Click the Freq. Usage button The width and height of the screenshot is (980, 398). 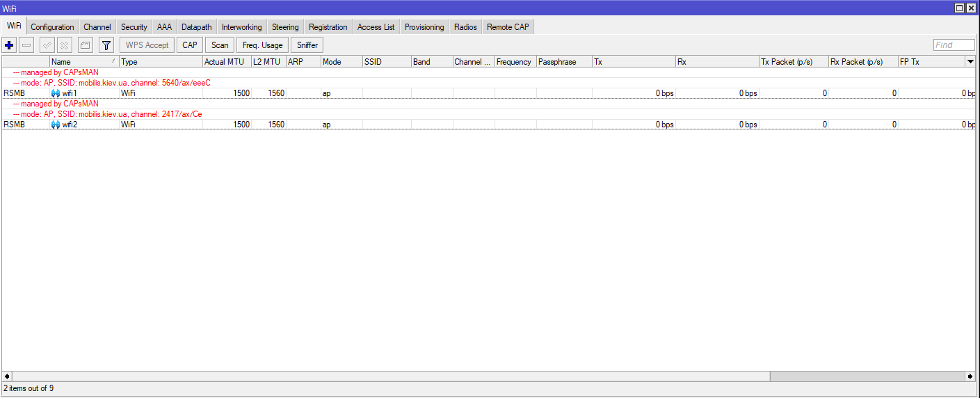click(262, 45)
